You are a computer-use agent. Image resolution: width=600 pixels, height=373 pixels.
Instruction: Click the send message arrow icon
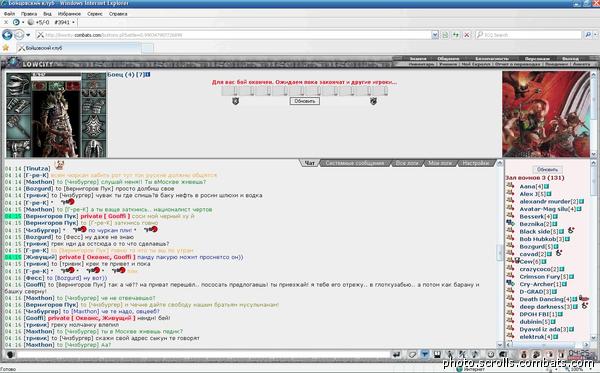coord(396,355)
